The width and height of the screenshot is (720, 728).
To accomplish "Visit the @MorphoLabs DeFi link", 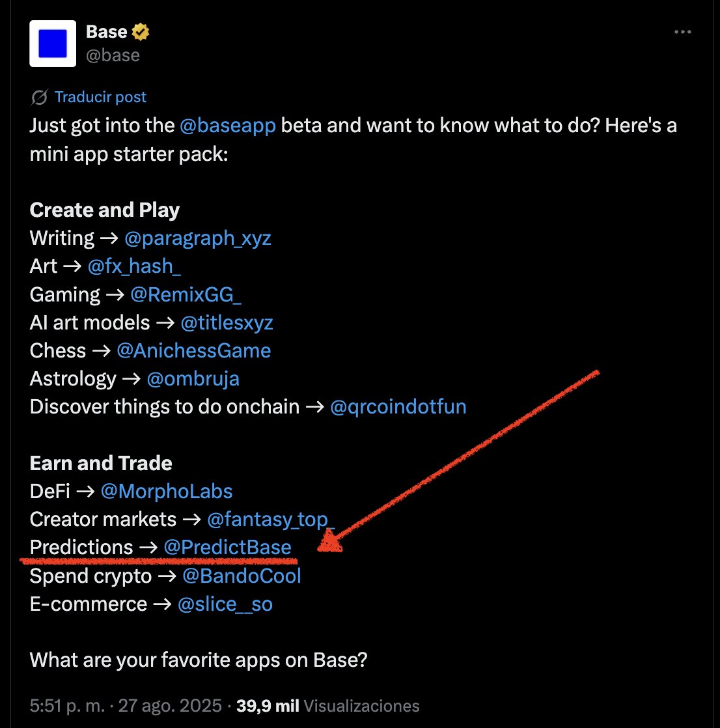I will coord(166,491).
